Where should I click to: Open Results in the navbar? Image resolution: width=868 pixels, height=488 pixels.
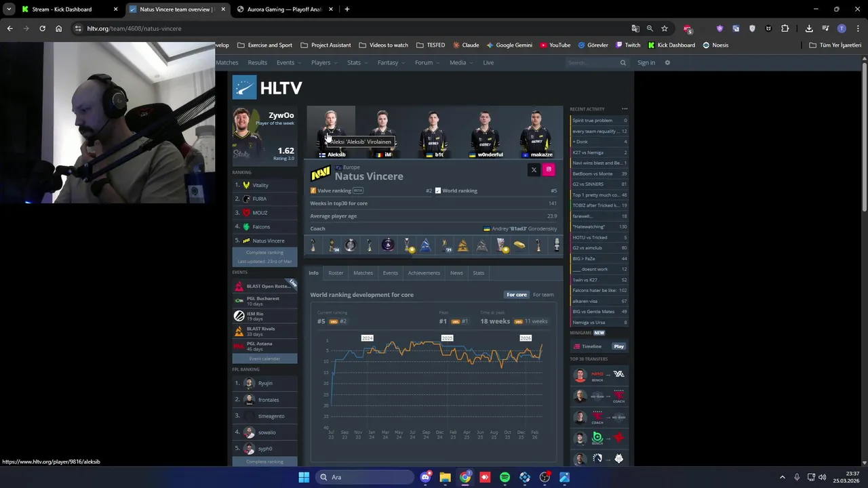click(257, 62)
